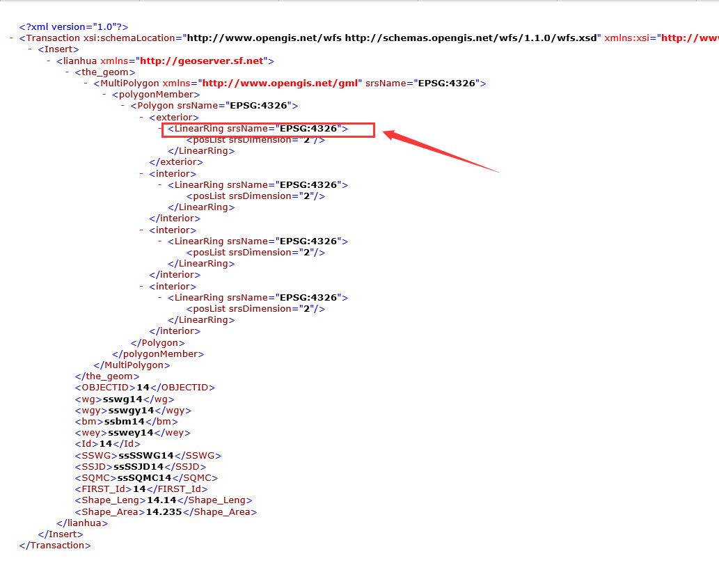This screenshot has height=588, width=719.
Task: Collapse the MultiPolygon element
Action: [x=84, y=83]
